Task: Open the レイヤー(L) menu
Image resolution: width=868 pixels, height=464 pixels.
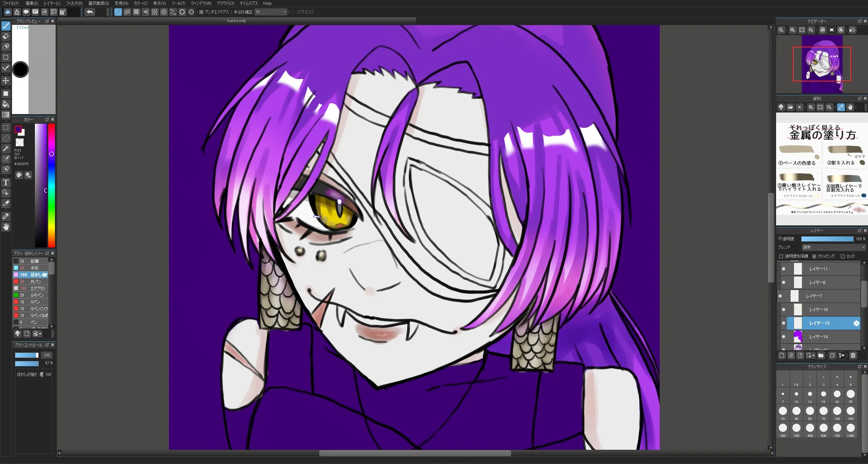Action: click(52, 3)
